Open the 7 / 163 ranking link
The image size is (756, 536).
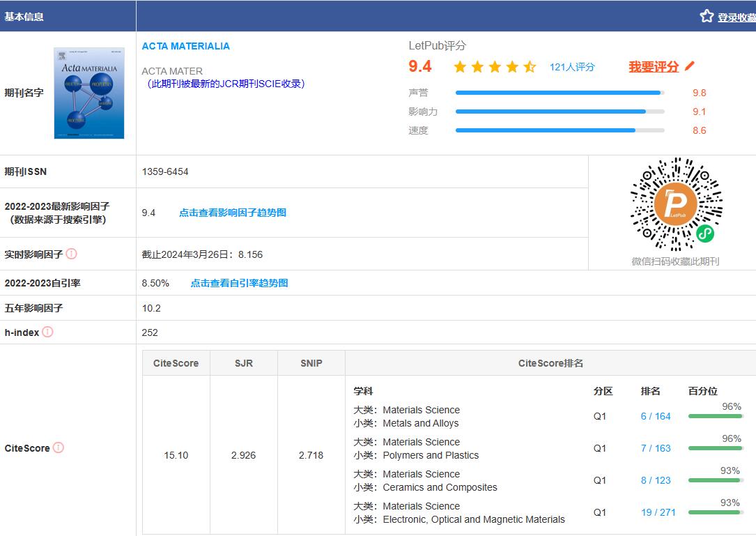click(655, 448)
